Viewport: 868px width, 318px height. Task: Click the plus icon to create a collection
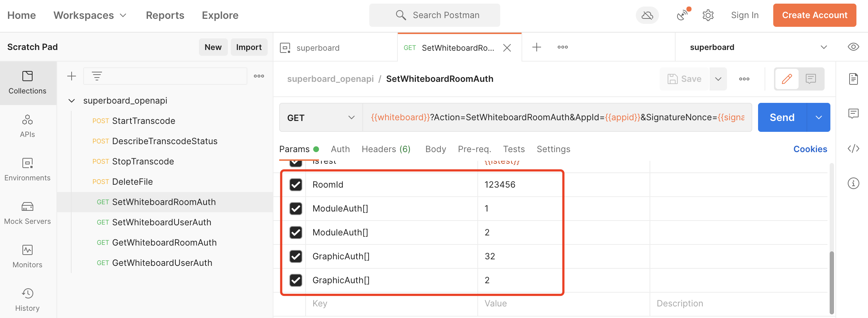click(x=72, y=76)
